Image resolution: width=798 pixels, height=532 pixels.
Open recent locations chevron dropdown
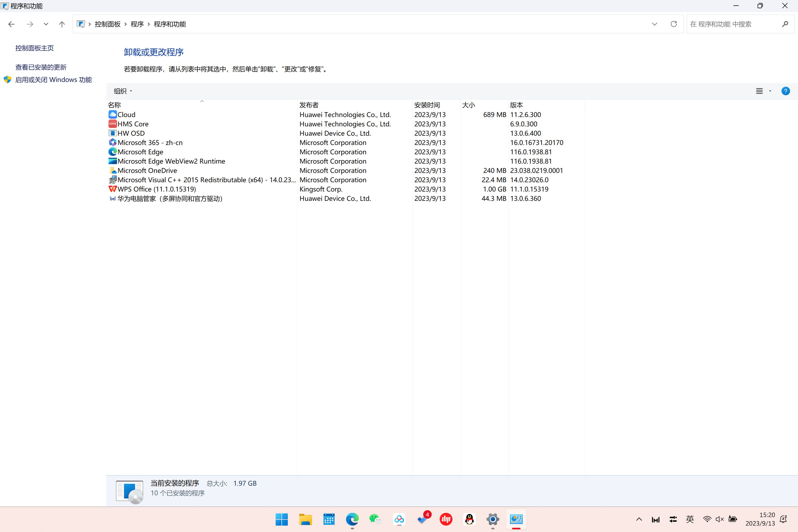[x=46, y=24]
